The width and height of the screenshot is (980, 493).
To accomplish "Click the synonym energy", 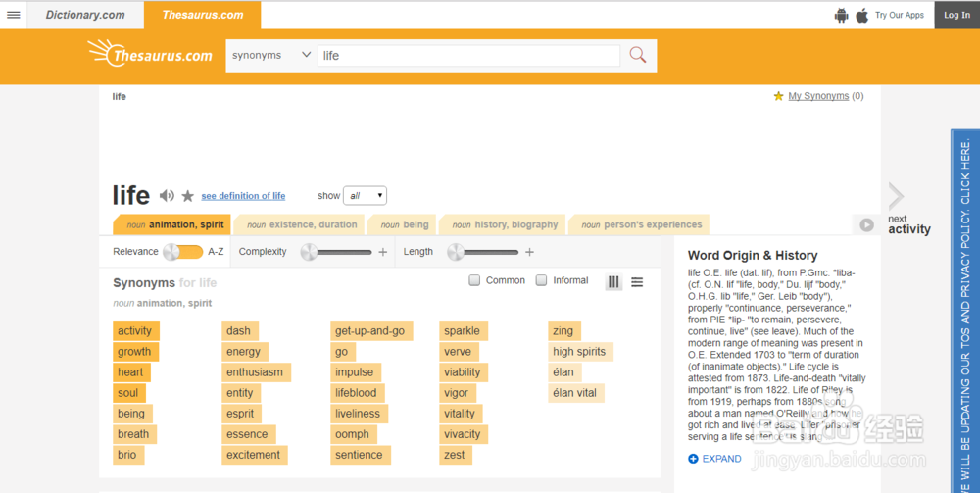I will [245, 352].
